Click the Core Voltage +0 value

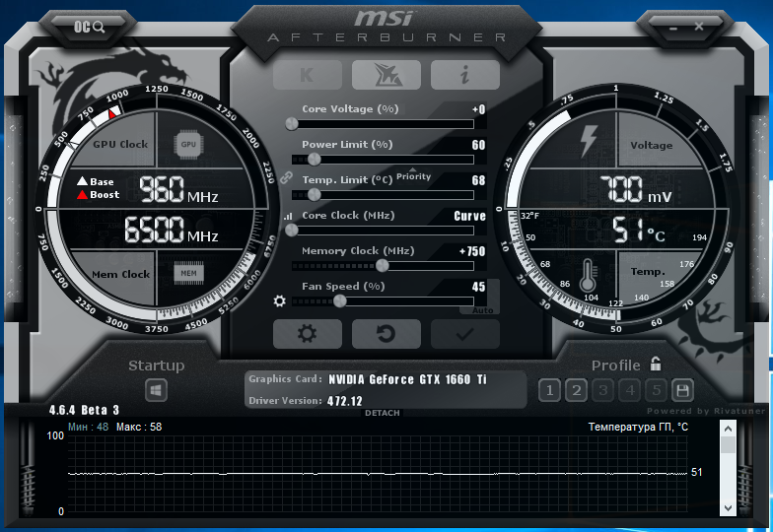(479, 109)
